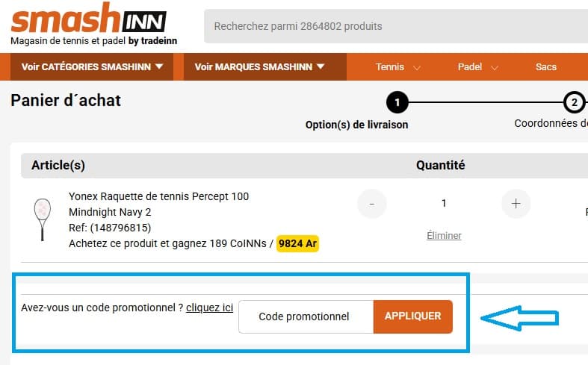Click the yellow 9824 Ar badge
This screenshot has width=588, height=365.
(x=297, y=243)
